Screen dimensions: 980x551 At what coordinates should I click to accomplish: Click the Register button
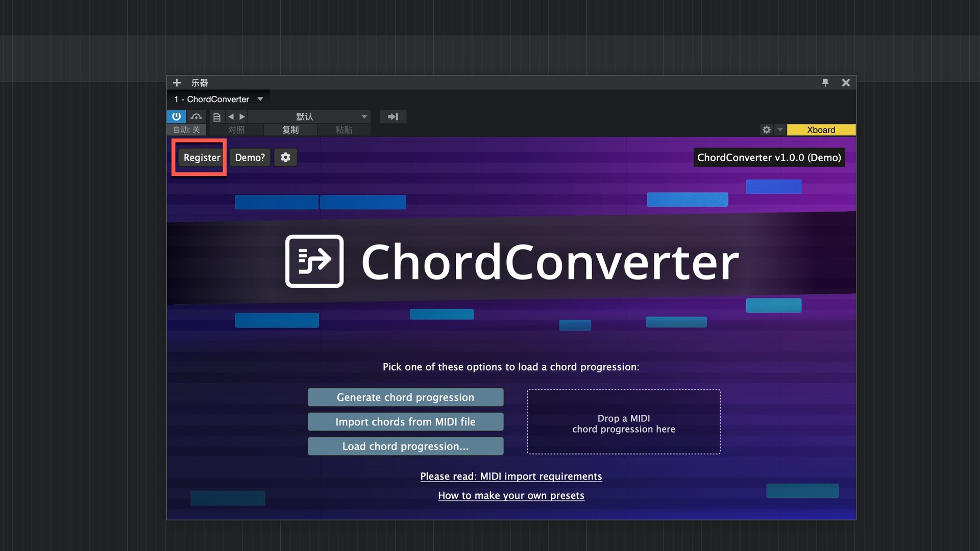(202, 158)
